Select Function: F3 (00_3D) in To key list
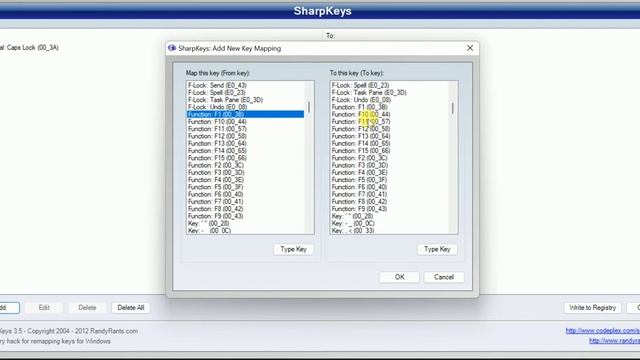The image size is (640, 360). [389, 165]
